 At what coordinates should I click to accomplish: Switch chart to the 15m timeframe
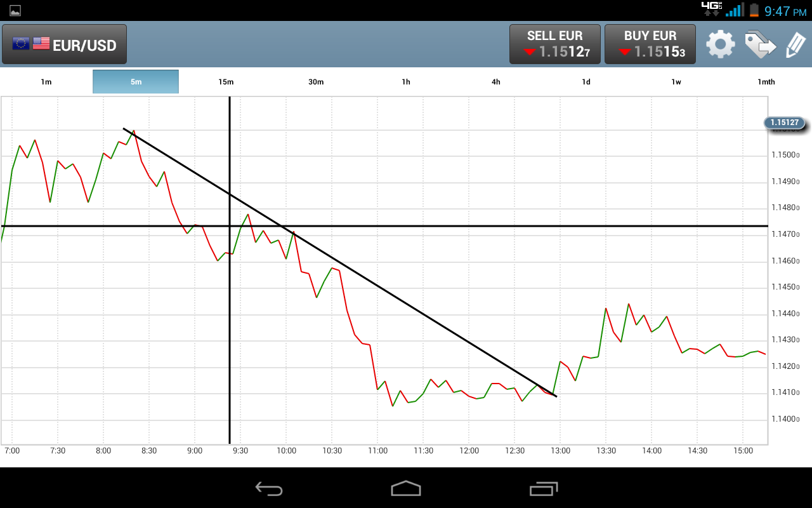(226, 82)
